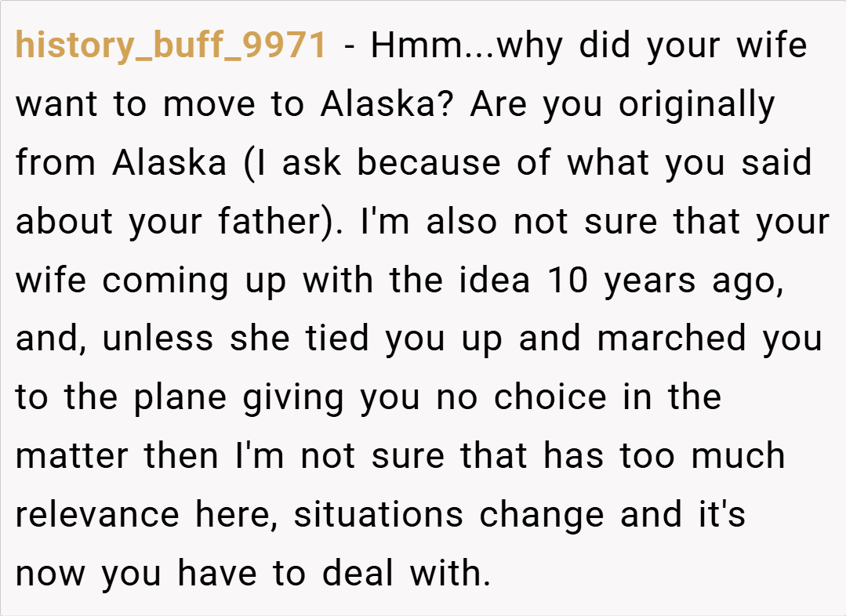This screenshot has width=846, height=616.
Task: Click the word "giving" in the comment
Action: click(x=293, y=399)
